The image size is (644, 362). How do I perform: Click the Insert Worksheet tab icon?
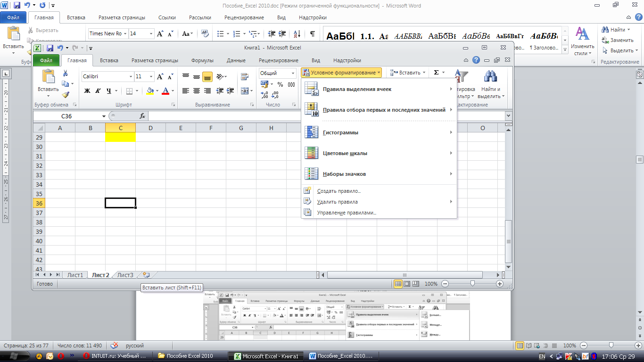point(146,275)
